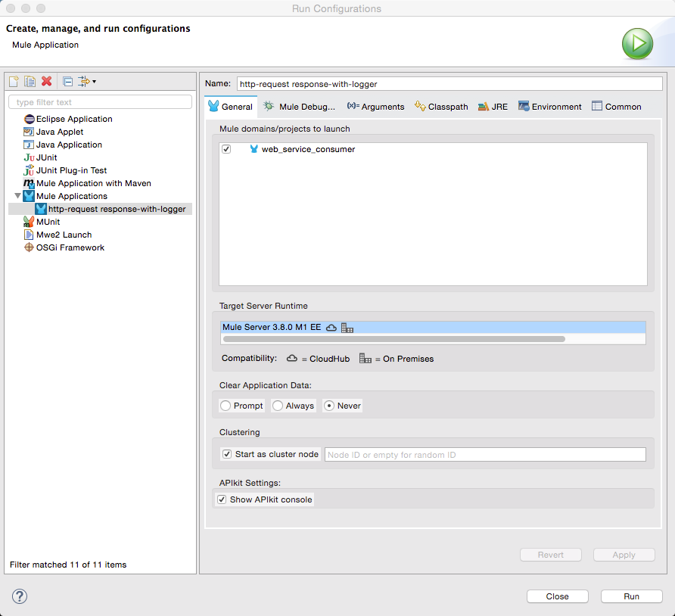Open the filter dropdown arrow in the toolbar
The height and width of the screenshot is (616, 675).
point(94,81)
